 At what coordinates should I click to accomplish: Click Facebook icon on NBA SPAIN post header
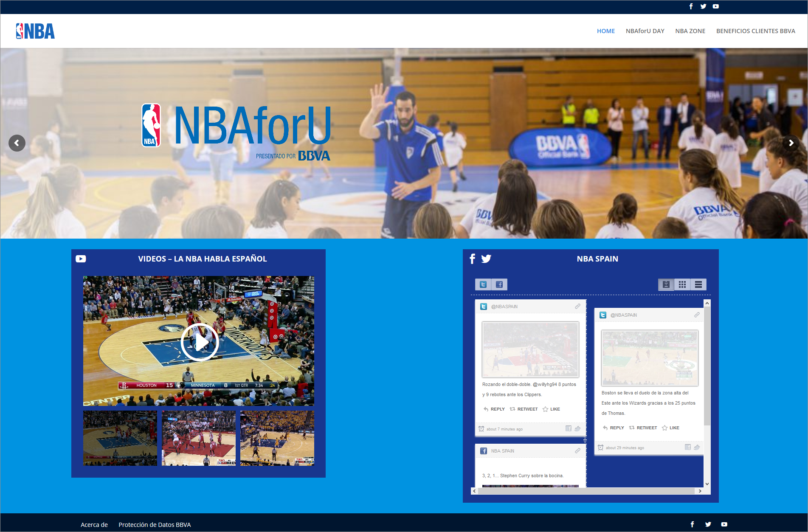point(484,451)
